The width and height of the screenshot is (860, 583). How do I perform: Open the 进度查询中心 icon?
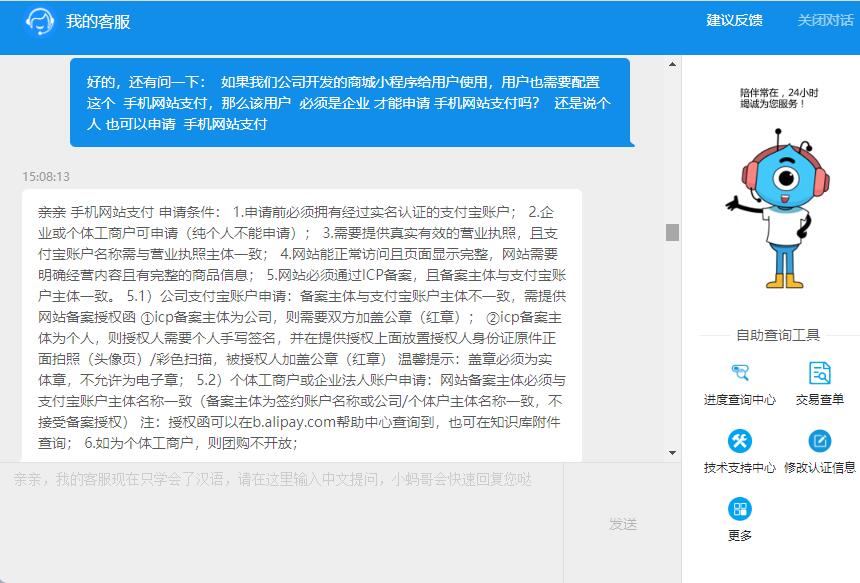[x=739, y=372]
